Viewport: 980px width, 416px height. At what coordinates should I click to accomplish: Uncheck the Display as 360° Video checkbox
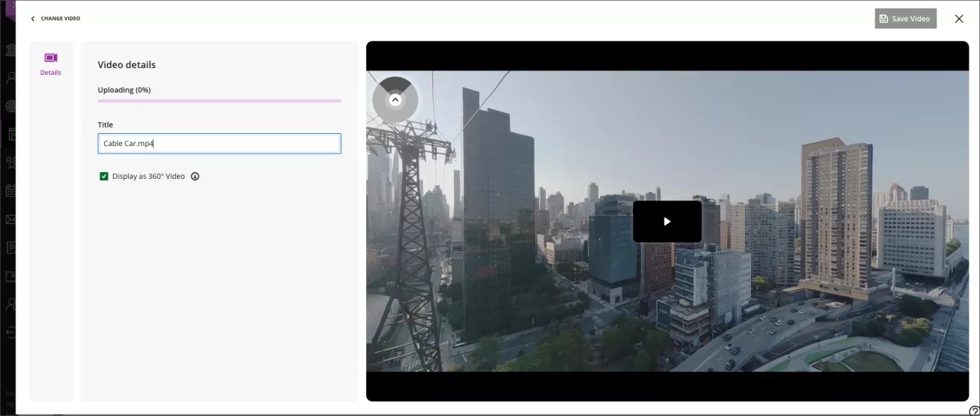104,177
